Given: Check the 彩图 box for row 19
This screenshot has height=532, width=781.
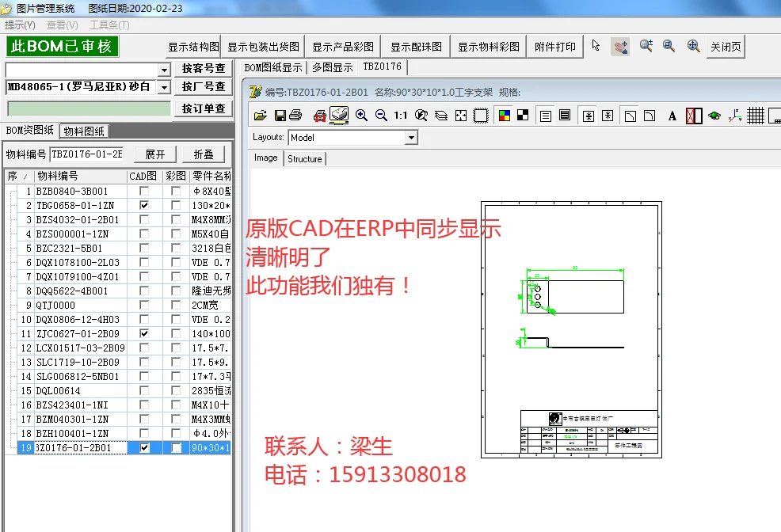Looking at the screenshot, I should coord(177,447).
